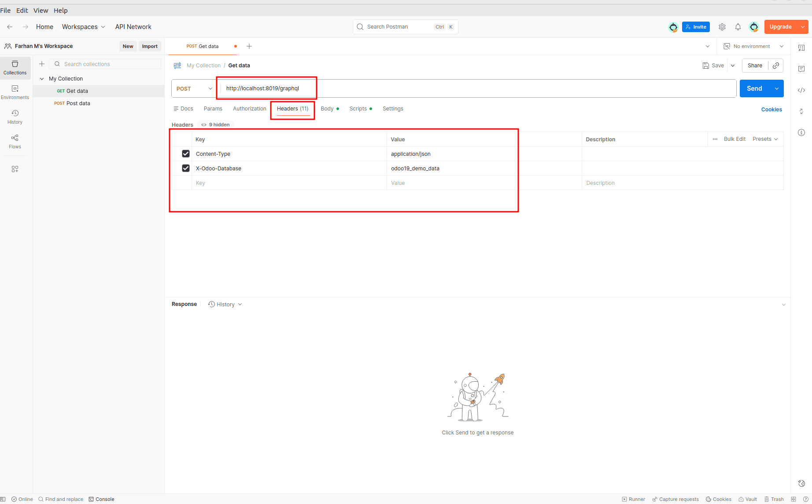The width and height of the screenshot is (812, 504).
Task: Switch to the Settings tab
Action: point(393,109)
